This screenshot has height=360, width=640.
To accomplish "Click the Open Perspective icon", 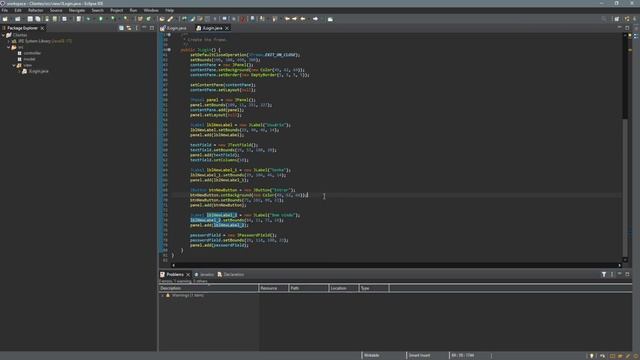I will (617, 19).
